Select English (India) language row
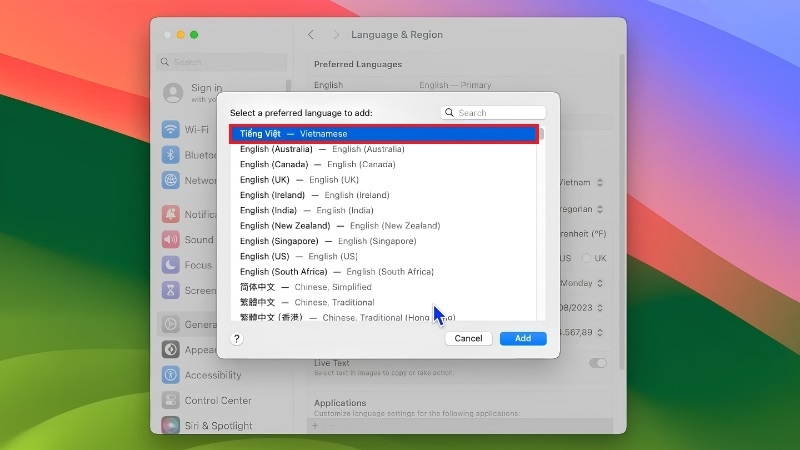The width and height of the screenshot is (800, 450). point(384,210)
